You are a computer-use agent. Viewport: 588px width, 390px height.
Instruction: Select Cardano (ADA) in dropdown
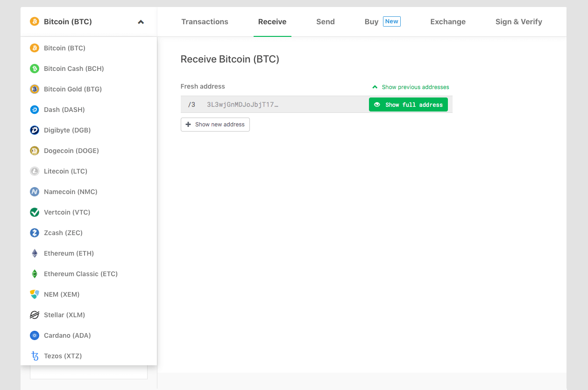89,335
